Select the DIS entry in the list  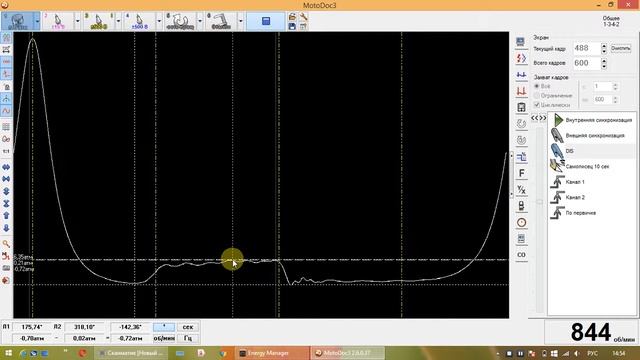592,151
